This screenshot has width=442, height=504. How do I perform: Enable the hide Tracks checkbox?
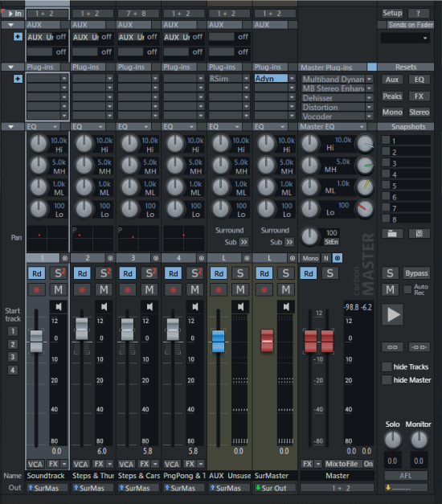(x=386, y=367)
